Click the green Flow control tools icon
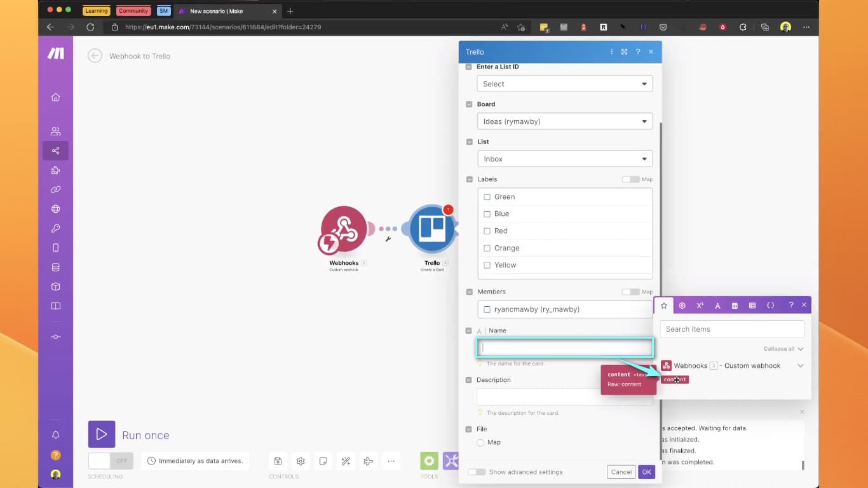This screenshot has width=868, height=488. tap(429, 461)
